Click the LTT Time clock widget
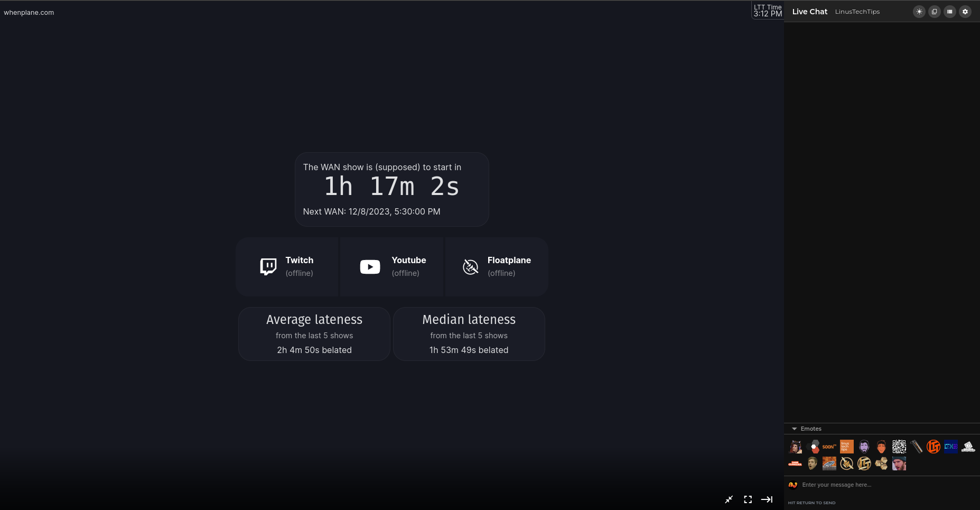This screenshot has width=980, height=510. [x=768, y=11]
